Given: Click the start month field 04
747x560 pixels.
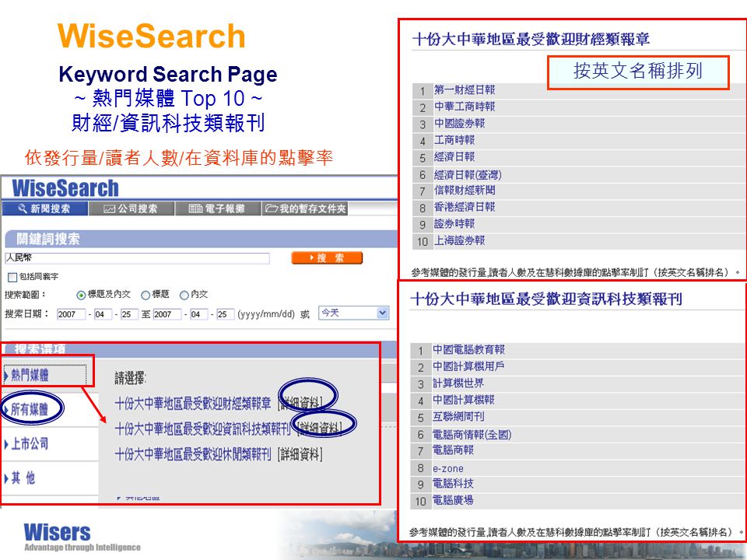Looking at the screenshot, I should [x=103, y=314].
